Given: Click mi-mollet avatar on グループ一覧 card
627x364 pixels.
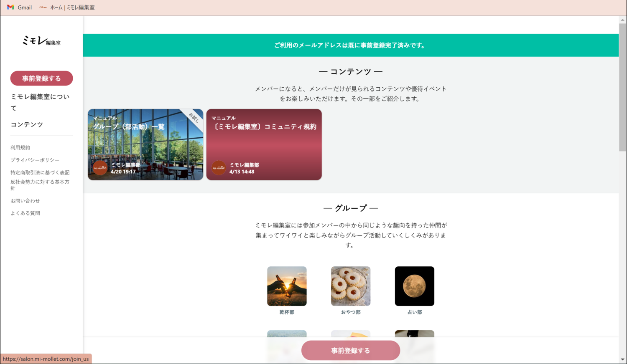Looking at the screenshot, I should click(100, 168).
